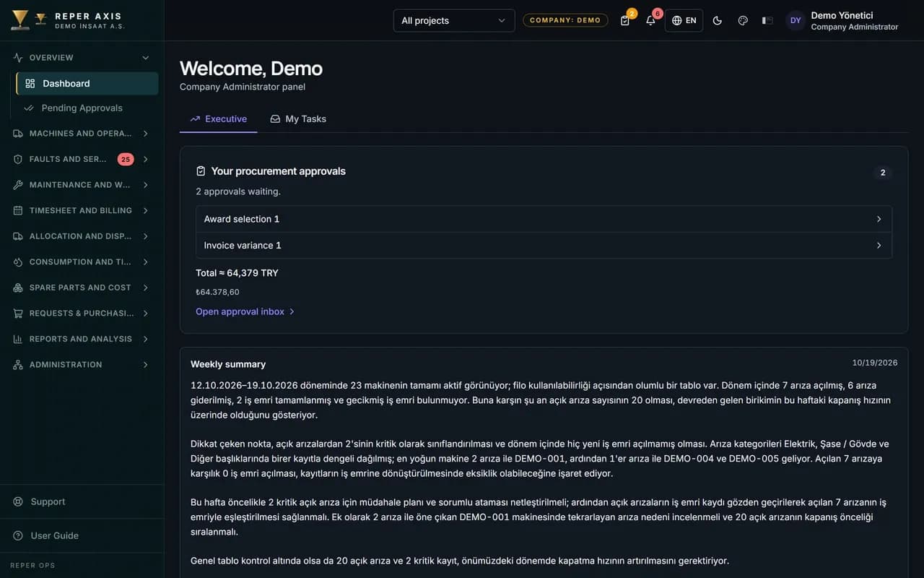Image resolution: width=924 pixels, height=578 pixels.
Task: Click the Timesheet calendar icon
Action: coord(18,210)
